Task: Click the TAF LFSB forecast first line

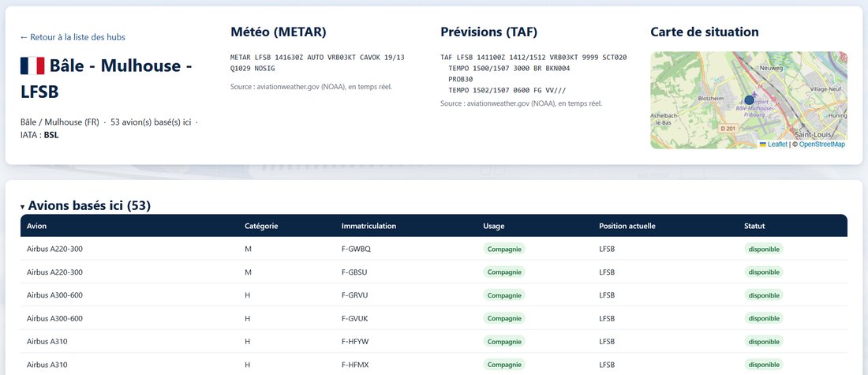Action: pyautogui.click(x=533, y=58)
